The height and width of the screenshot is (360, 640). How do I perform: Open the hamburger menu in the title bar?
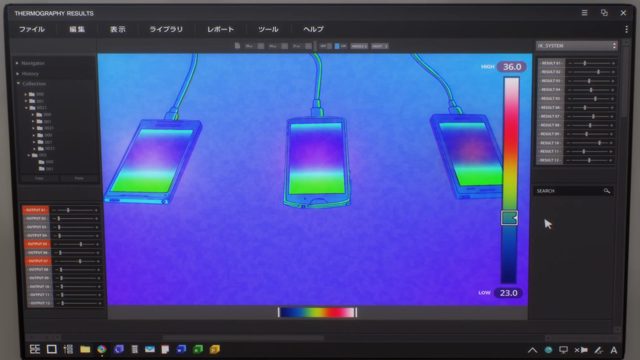click(584, 13)
